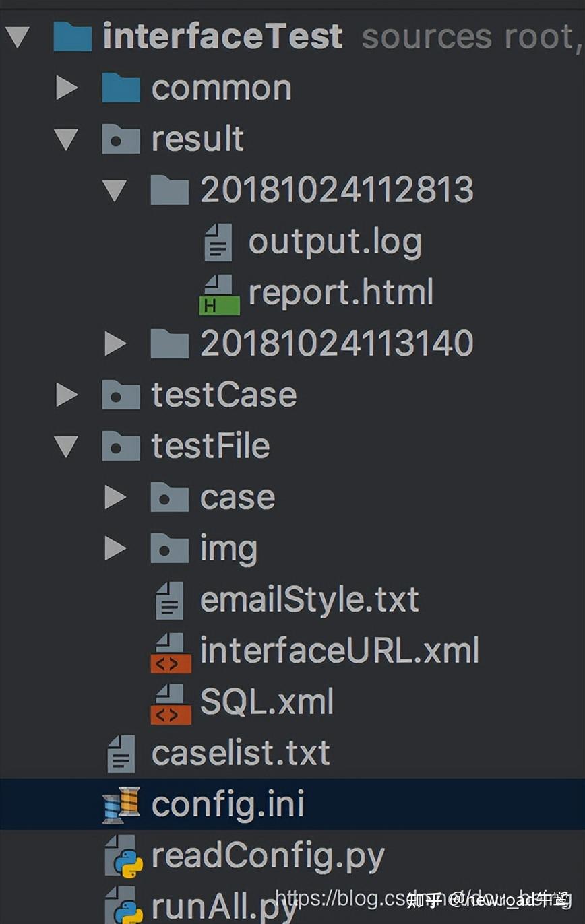This screenshot has width=585, height=924.
Task: Collapse the 20181024112813 folder arrow
Action: (x=115, y=191)
